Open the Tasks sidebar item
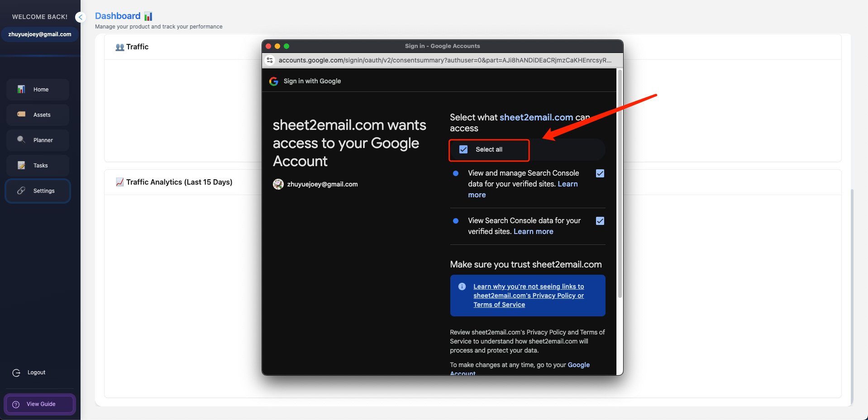The height and width of the screenshot is (420, 868). coord(38,166)
